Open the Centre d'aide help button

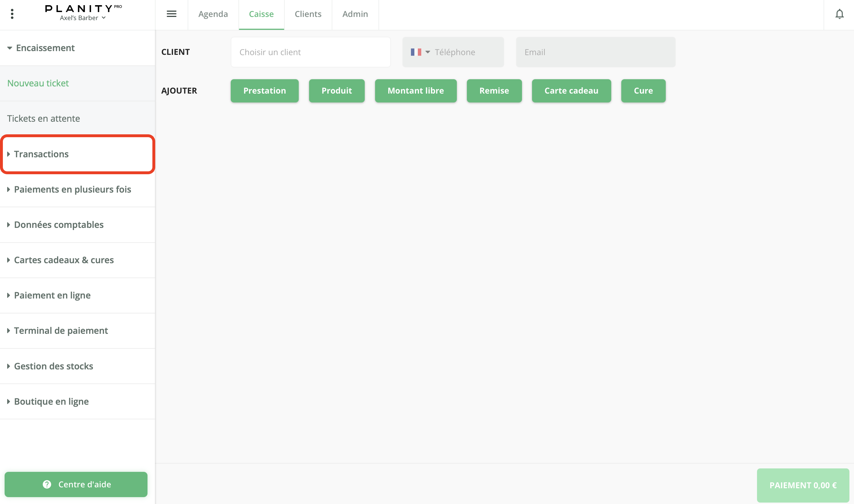coord(76,484)
